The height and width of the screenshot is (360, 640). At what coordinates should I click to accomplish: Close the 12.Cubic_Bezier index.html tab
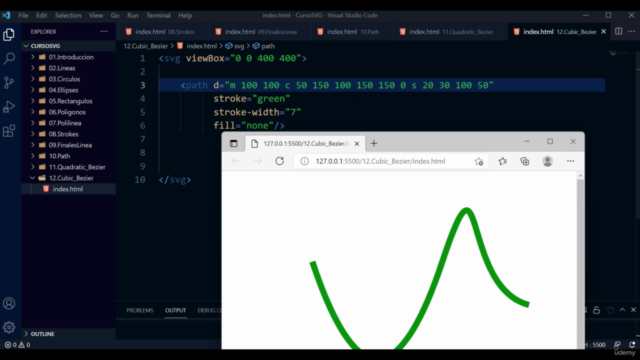point(604,31)
